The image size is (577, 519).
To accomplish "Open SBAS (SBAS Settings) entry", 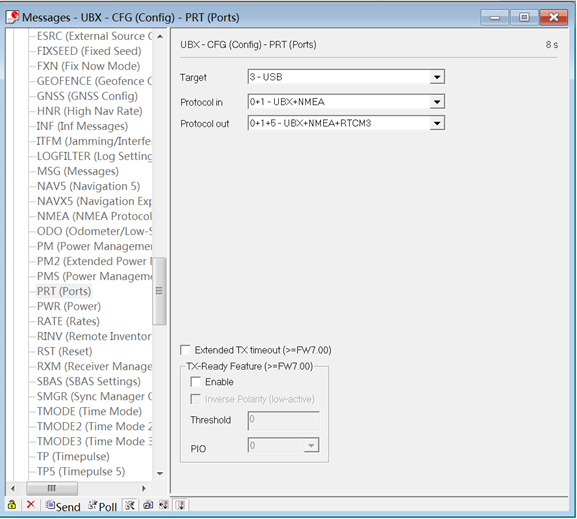I will coord(89,381).
